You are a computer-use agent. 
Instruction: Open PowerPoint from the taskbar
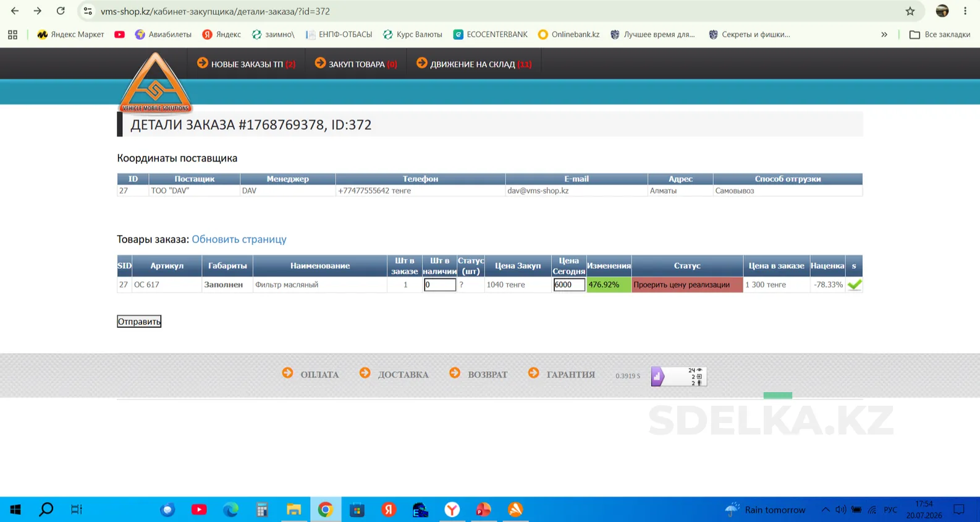tap(484, 510)
